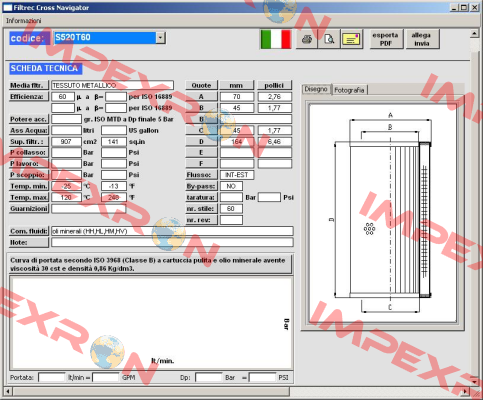Image resolution: width=483 pixels, height=400 pixels.
Task: Click the Temp. min. button
Action: pos(29,186)
